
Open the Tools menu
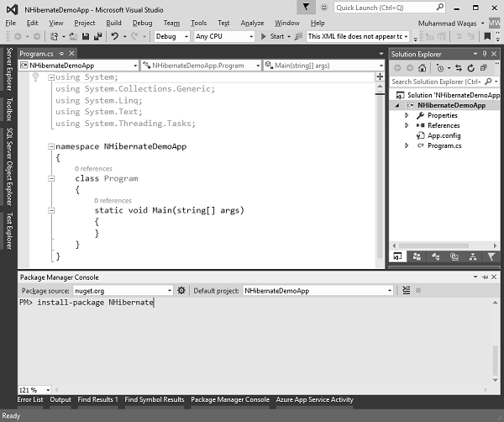(198, 23)
